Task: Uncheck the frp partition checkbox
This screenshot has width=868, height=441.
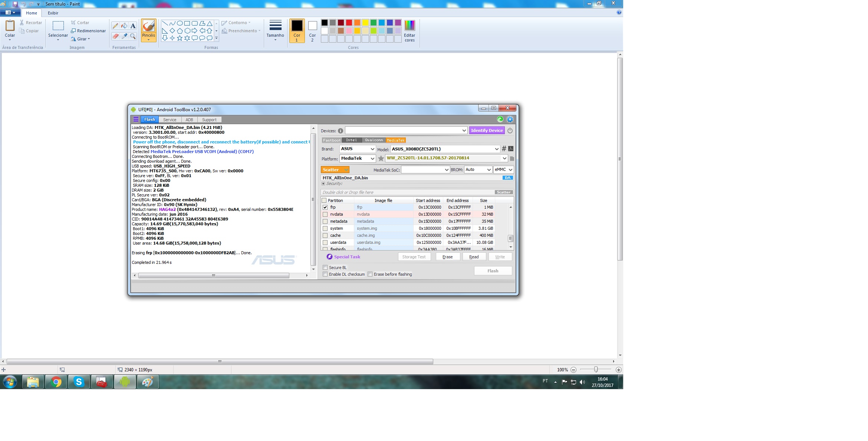Action: 325,208
